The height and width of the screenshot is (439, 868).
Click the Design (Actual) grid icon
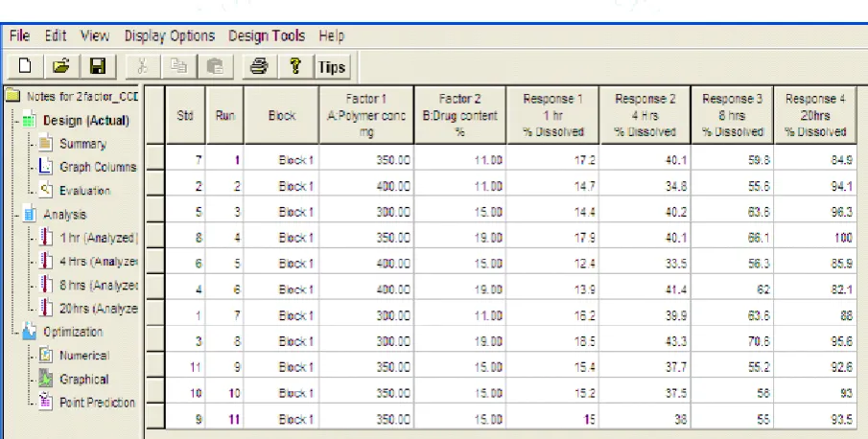[x=30, y=120]
